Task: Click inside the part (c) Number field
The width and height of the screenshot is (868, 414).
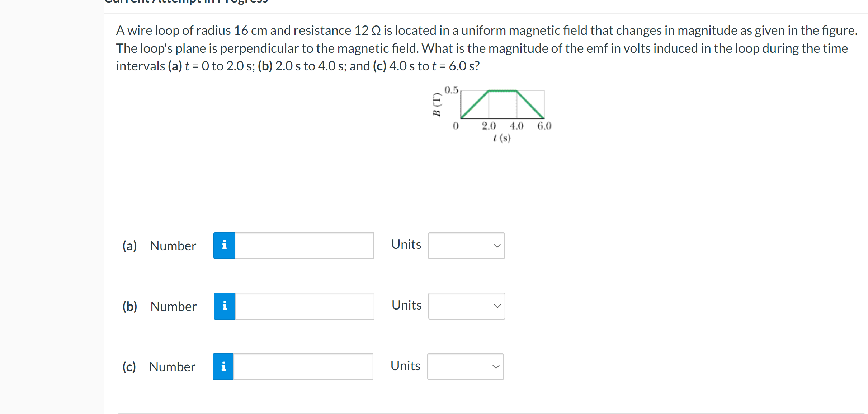Action: click(302, 366)
